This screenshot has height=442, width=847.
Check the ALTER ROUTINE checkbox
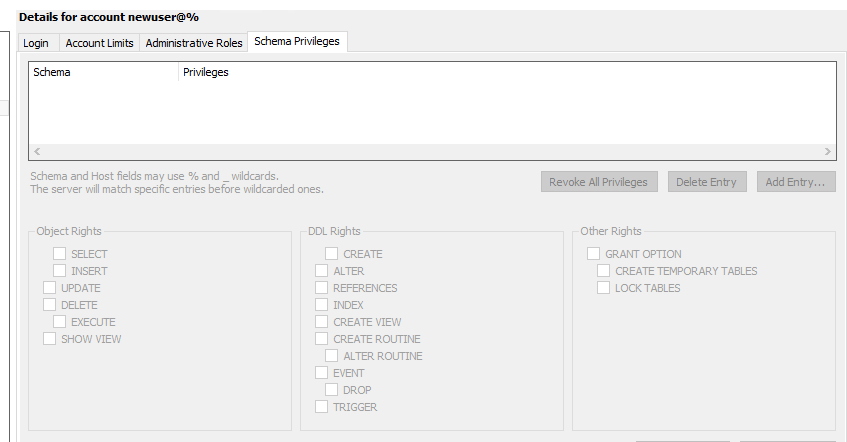point(331,356)
